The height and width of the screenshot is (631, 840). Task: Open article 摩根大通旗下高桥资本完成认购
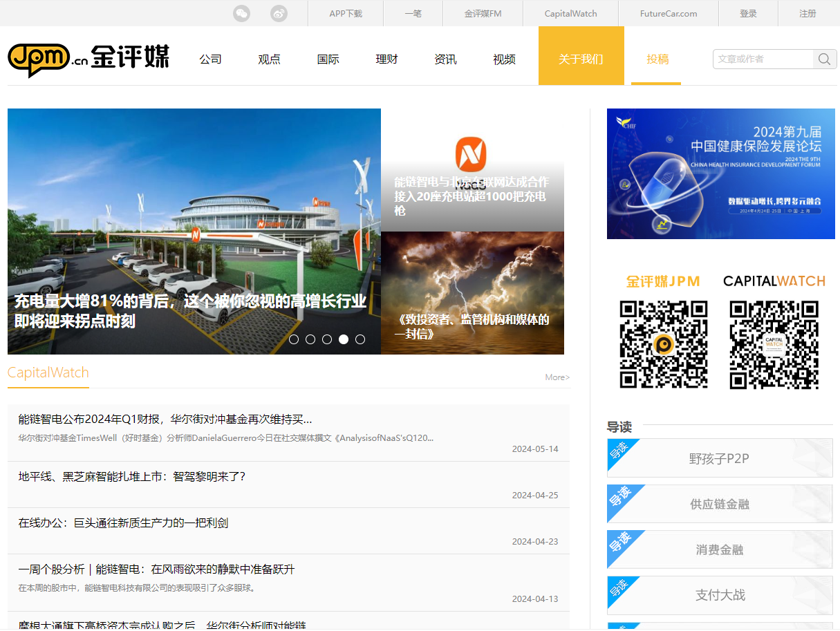[162, 624]
